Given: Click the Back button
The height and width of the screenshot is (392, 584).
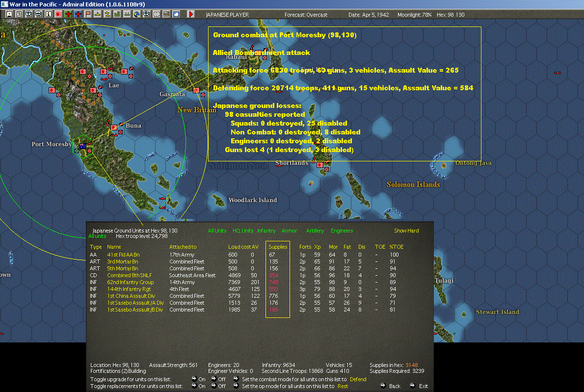Looking at the screenshot, I should [391, 386].
